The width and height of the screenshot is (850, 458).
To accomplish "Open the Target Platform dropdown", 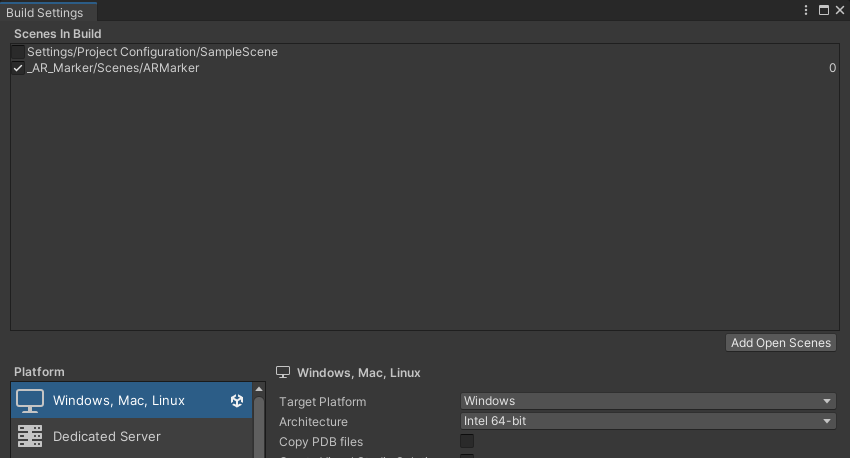I will pyautogui.click(x=648, y=401).
